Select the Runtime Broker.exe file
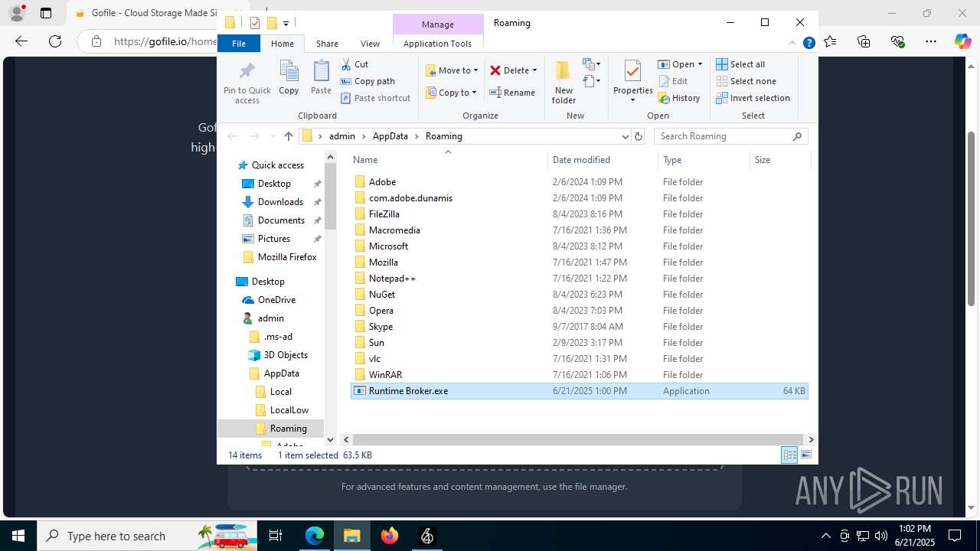Screen dimensions: 980x551 [x=579, y=391]
